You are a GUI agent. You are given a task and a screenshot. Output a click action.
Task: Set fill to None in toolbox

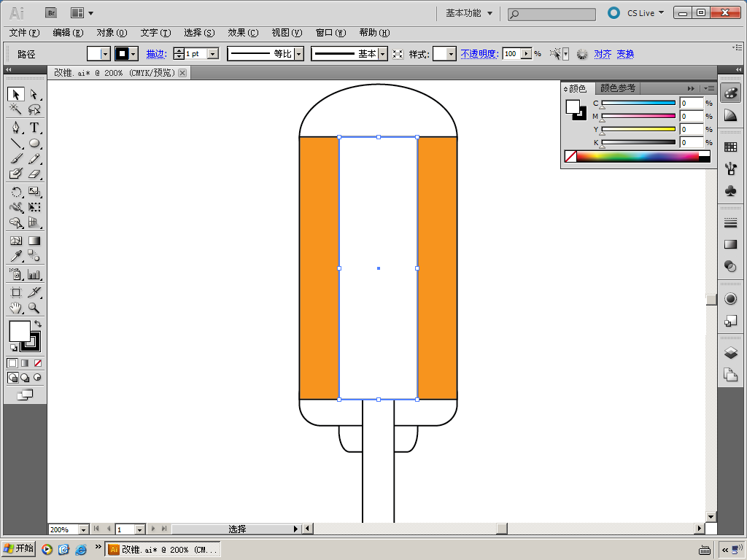click(x=38, y=363)
